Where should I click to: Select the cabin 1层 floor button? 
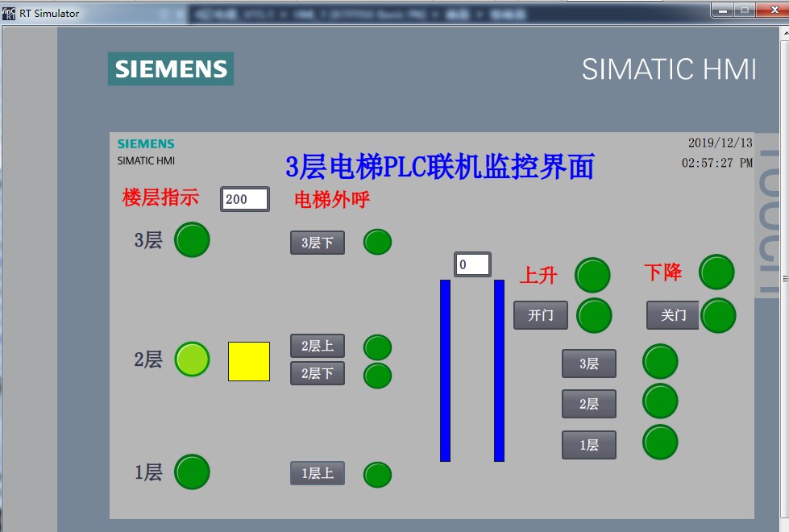coord(588,444)
